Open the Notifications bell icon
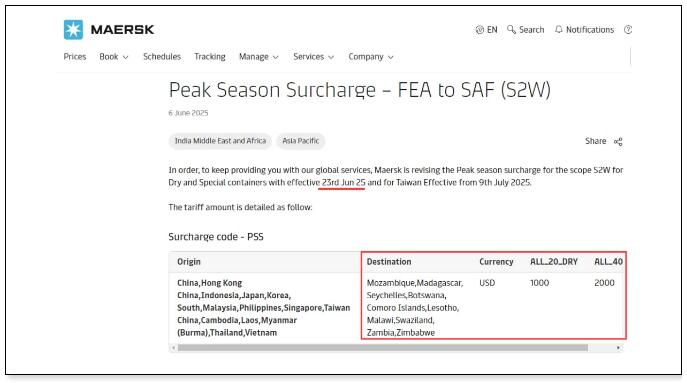687x383 pixels. [559, 29]
